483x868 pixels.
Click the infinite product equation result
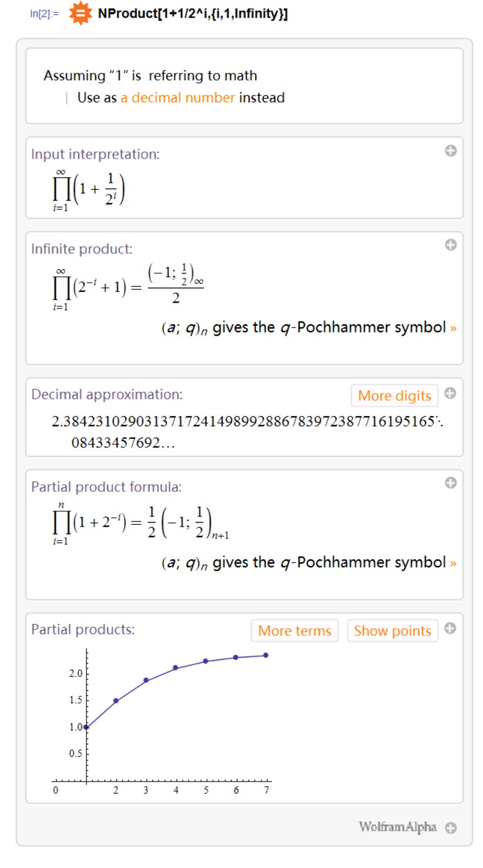(x=128, y=287)
